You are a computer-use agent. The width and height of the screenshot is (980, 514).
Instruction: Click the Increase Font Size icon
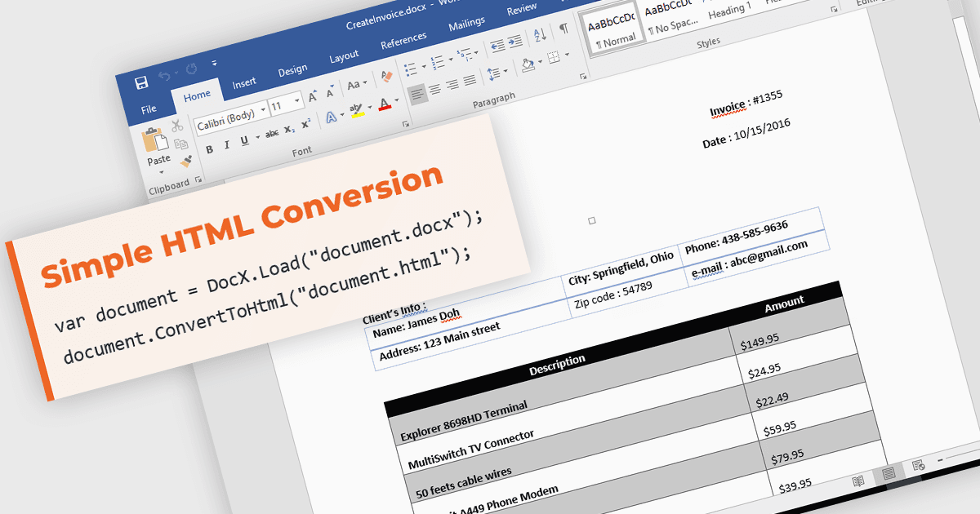[x=314, y=97]
